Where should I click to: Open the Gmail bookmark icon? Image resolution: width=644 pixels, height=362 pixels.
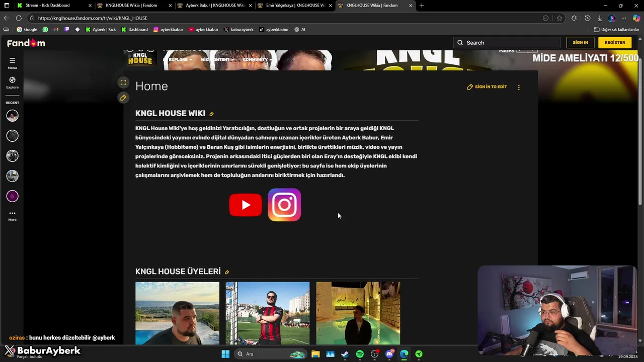coord(56,30)
